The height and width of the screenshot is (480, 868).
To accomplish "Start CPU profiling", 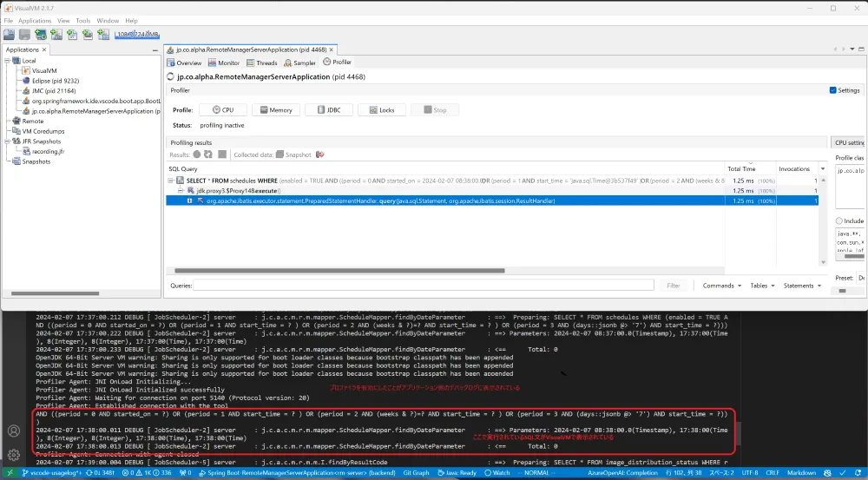I will (x=222, y=109).
